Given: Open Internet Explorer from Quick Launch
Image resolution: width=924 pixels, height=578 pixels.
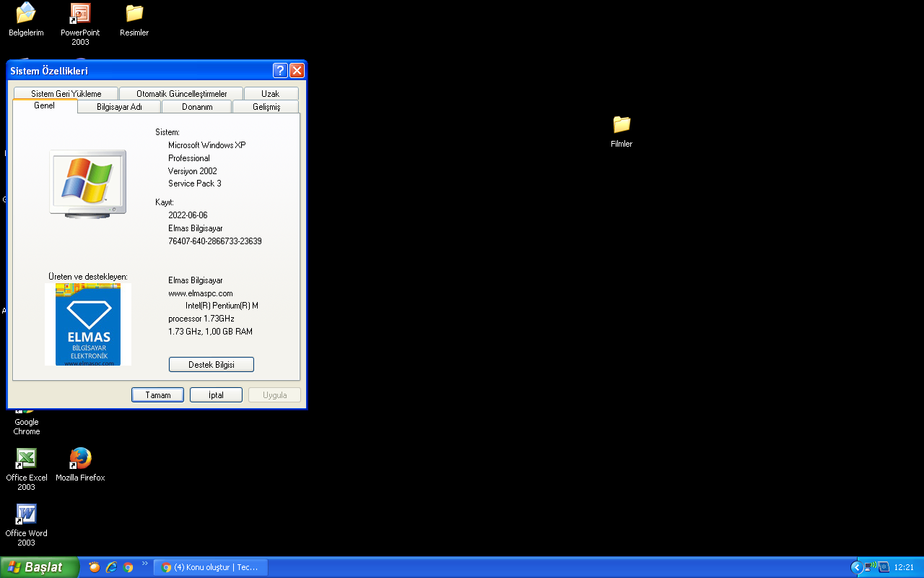Looking at the screenshot, I should (x=111, y=567).
